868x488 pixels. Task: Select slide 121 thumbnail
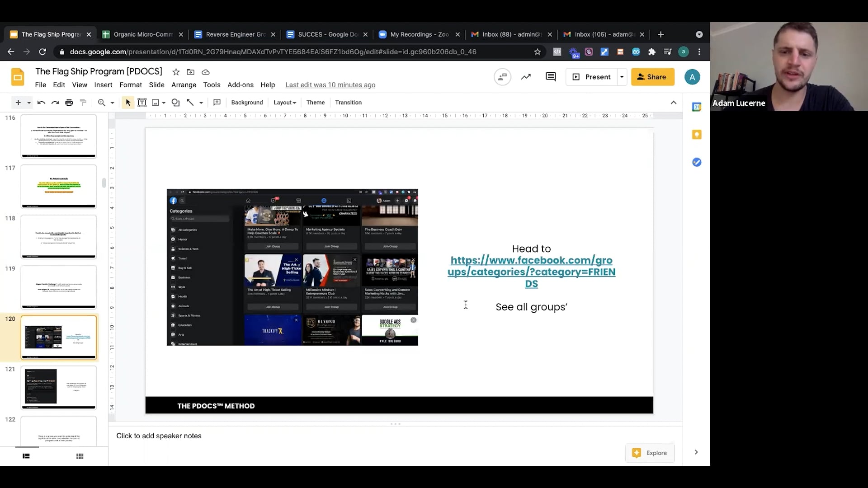pyautogui.click(x=59, y=388)
